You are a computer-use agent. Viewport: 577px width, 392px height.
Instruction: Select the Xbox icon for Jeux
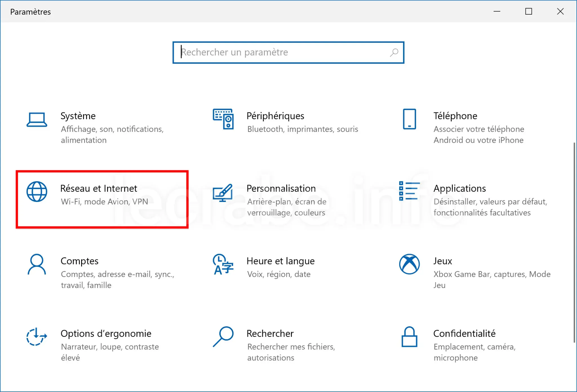tap(409, 265)
